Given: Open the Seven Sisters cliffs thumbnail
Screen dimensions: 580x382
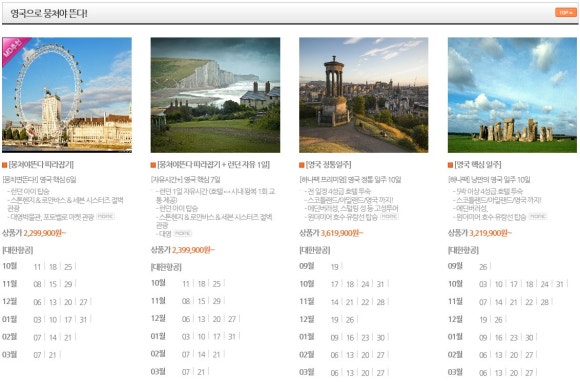Looking at the screenshot, I should click(215, 95).
